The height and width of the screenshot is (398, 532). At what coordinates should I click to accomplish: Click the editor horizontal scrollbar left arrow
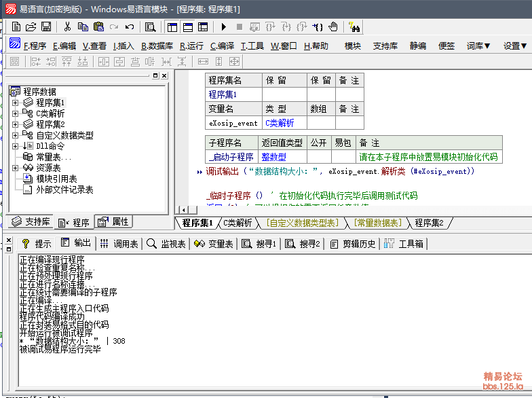point(183,210)
